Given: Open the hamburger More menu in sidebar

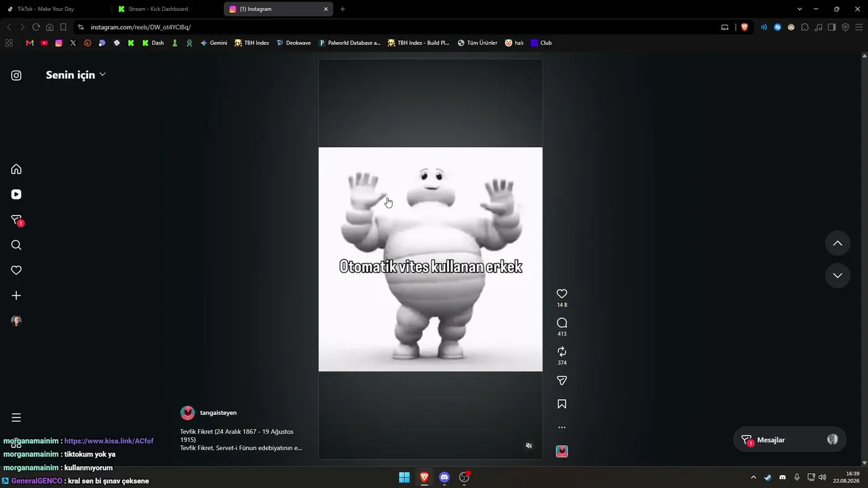Looking at the screenshot, I should click(16, 418).
